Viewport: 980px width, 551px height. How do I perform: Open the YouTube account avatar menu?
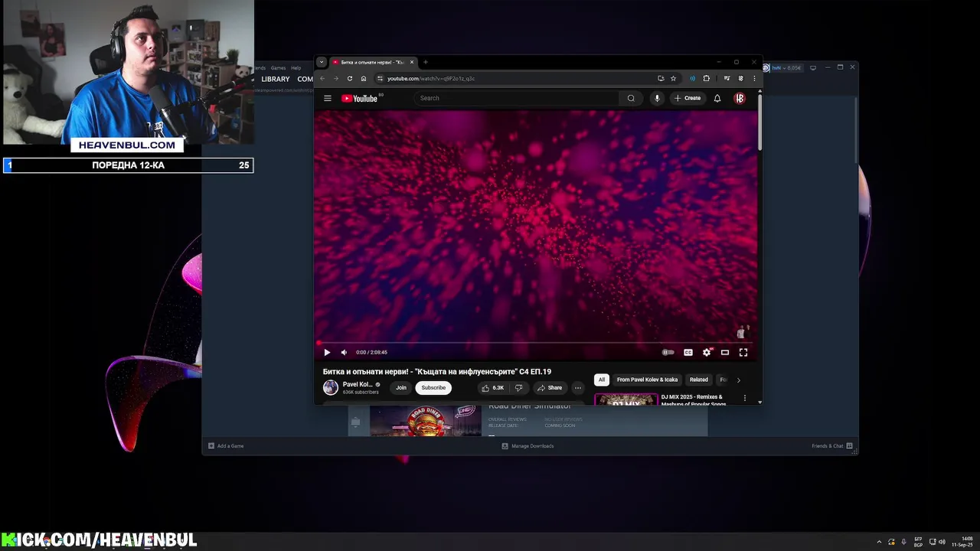click(x=740, y=98)
